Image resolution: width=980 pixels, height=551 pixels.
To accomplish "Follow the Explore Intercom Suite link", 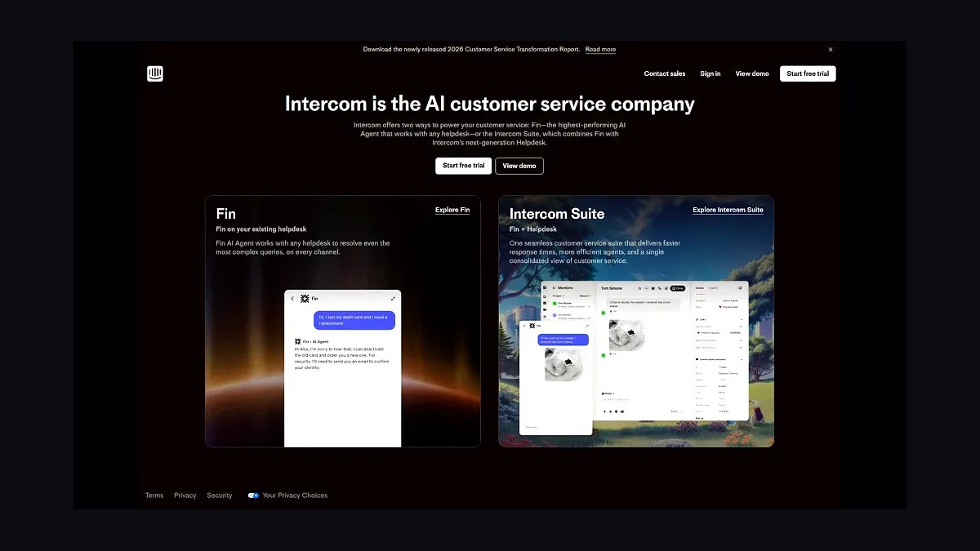I will tap(728, 210).
